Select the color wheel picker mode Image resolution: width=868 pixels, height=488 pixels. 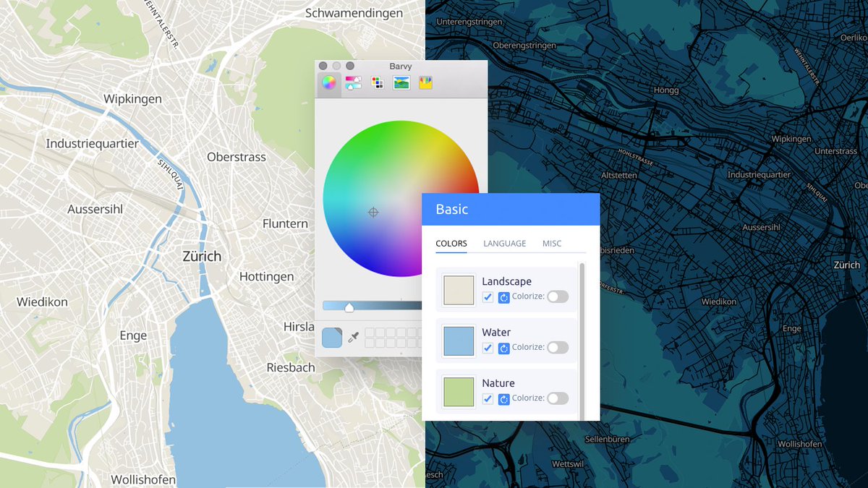[x=329, y=82]
